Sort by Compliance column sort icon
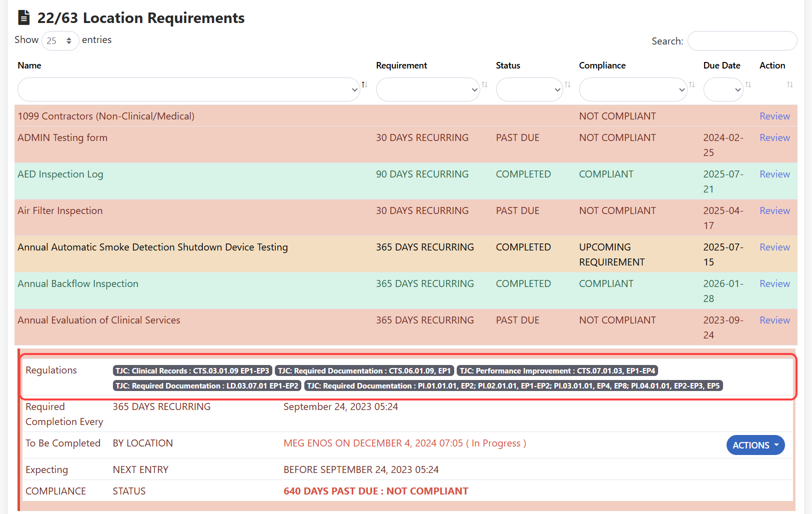812x514 pixels. pyautogui.click(x=692, y=84)
